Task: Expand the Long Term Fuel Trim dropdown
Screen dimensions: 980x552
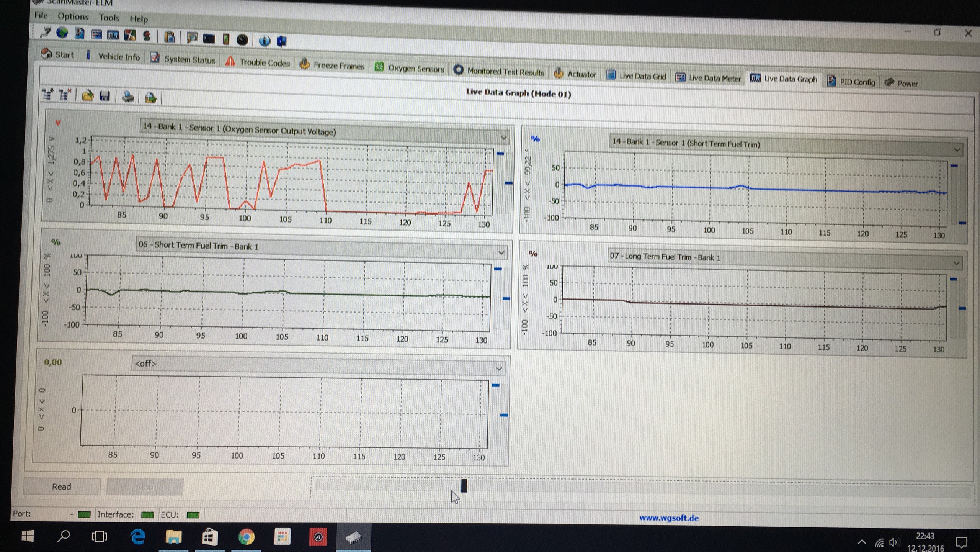Action: click(x=956, y=263)
